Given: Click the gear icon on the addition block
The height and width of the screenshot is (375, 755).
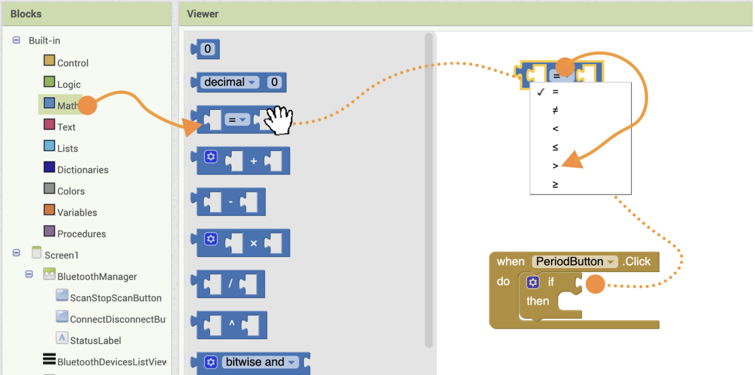Looking at the screenshot, I should coord(211,157).
